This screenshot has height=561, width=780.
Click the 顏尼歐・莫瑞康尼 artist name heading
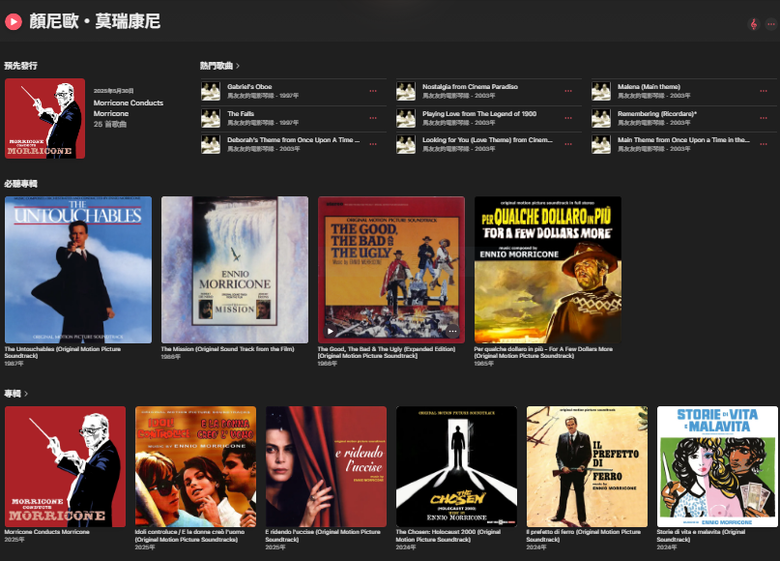[x=95, y=21]
